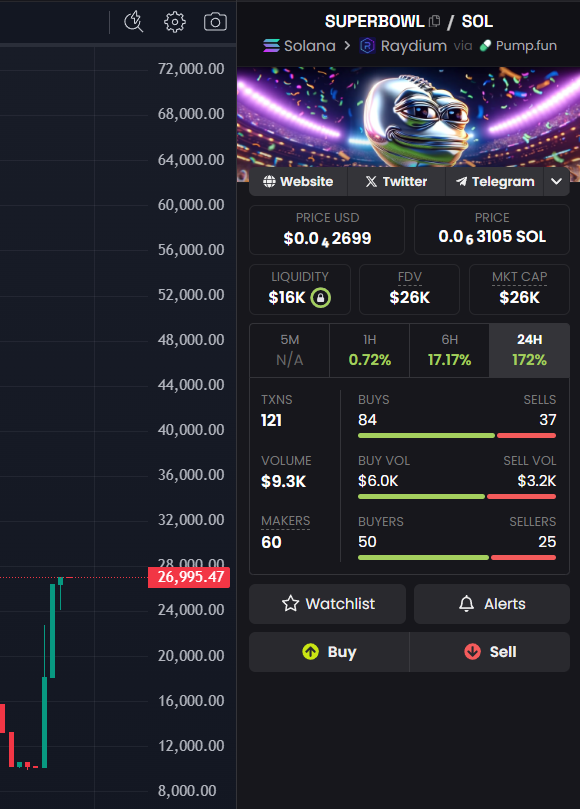Open the token Website link
Screen dimensions: 580x809
(x=298, y=182)
